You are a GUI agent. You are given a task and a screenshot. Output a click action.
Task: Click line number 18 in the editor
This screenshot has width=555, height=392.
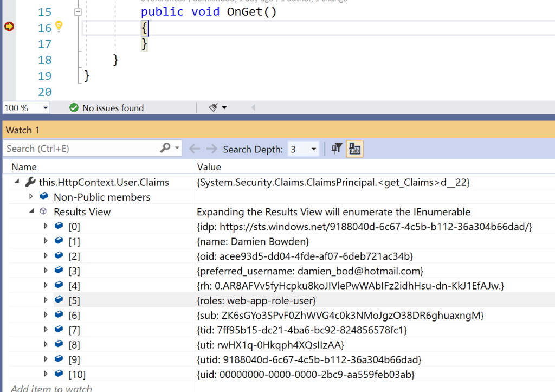pos(44,60)
